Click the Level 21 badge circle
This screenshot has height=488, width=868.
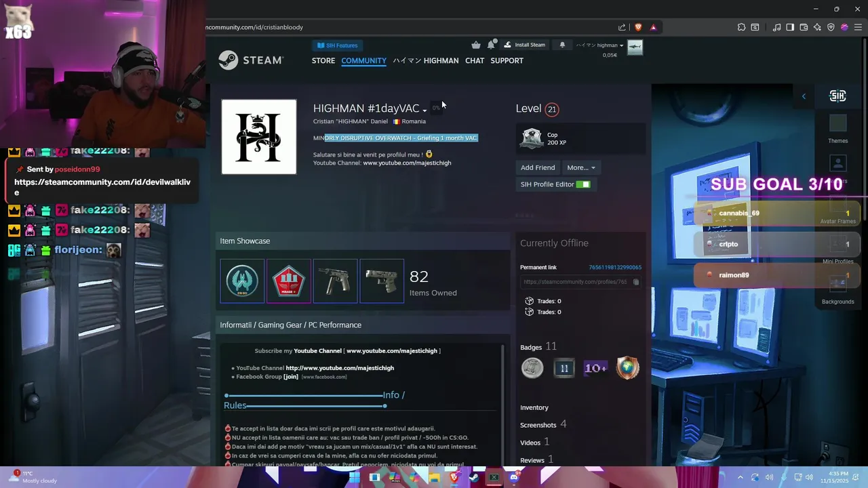point(552,109)
